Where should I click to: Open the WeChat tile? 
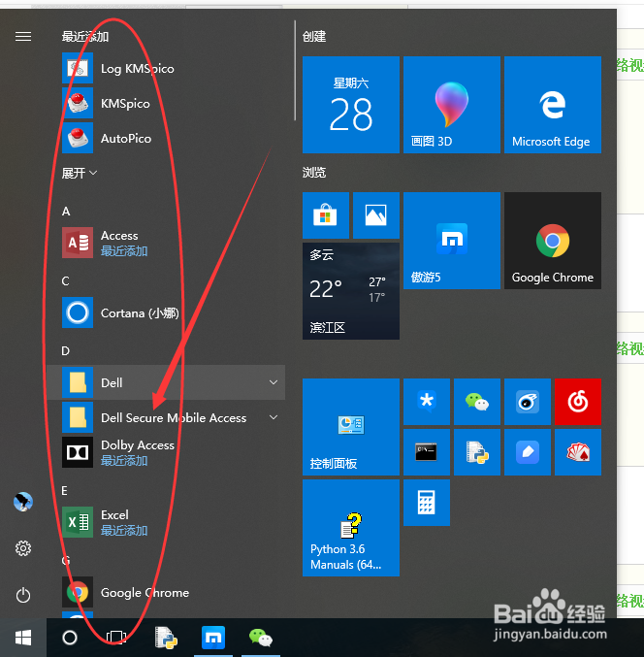477,402
